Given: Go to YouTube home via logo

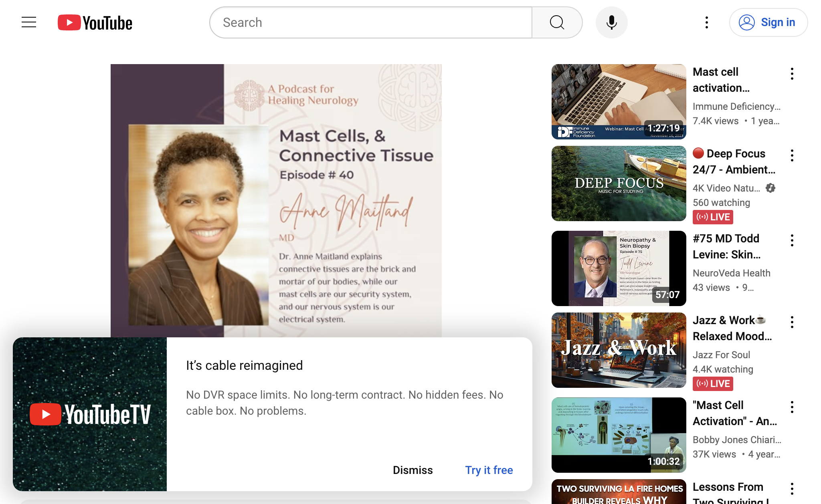Looking at the screenshot, I should pos(95,23).
